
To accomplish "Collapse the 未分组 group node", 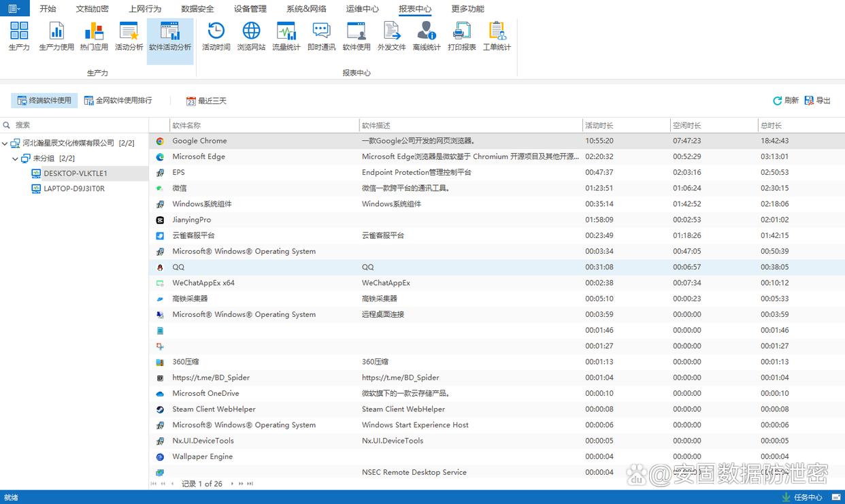I will click(16, 158).
